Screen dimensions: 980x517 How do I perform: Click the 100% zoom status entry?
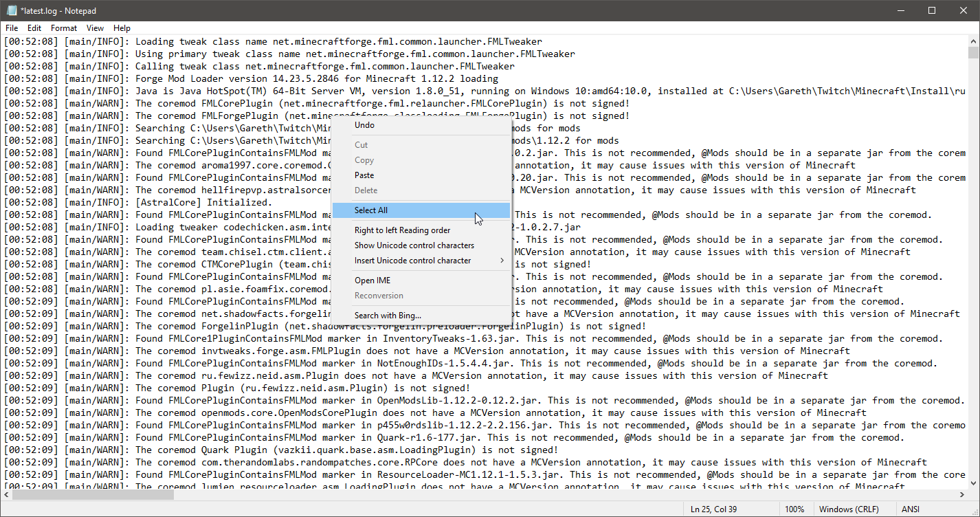pos(794,509)
